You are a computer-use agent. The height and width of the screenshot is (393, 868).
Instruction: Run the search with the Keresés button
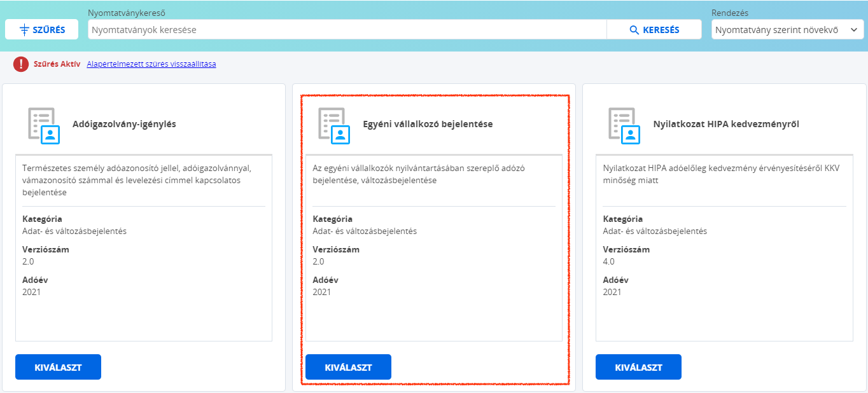654,30
